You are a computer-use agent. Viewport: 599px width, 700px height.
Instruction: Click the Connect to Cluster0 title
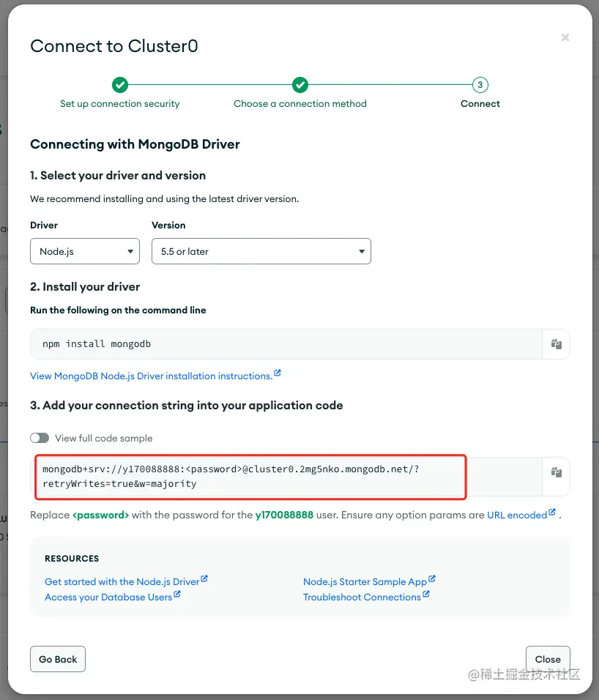click(114, 46)
